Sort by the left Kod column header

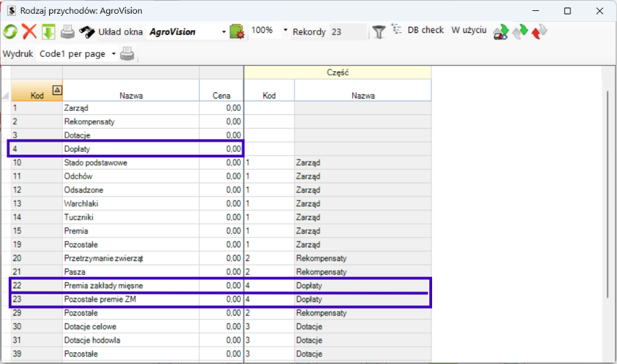[37, 90]
